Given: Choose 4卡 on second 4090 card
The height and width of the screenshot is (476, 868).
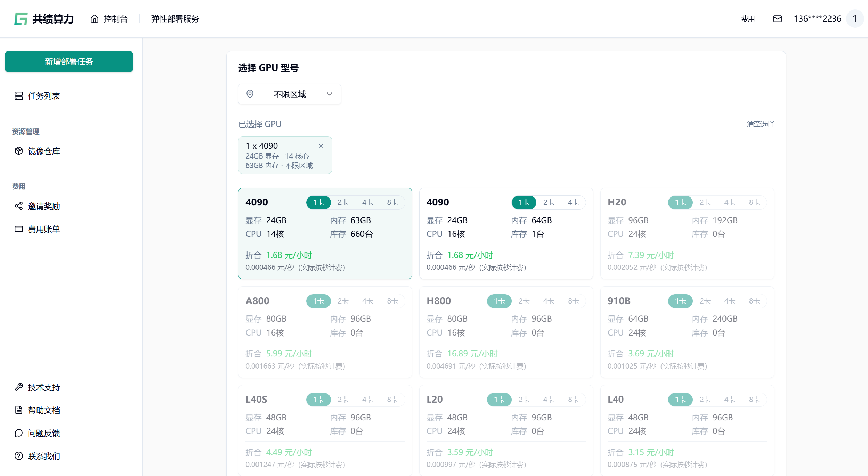Looking at the screenshot, I should pos(573,202).
